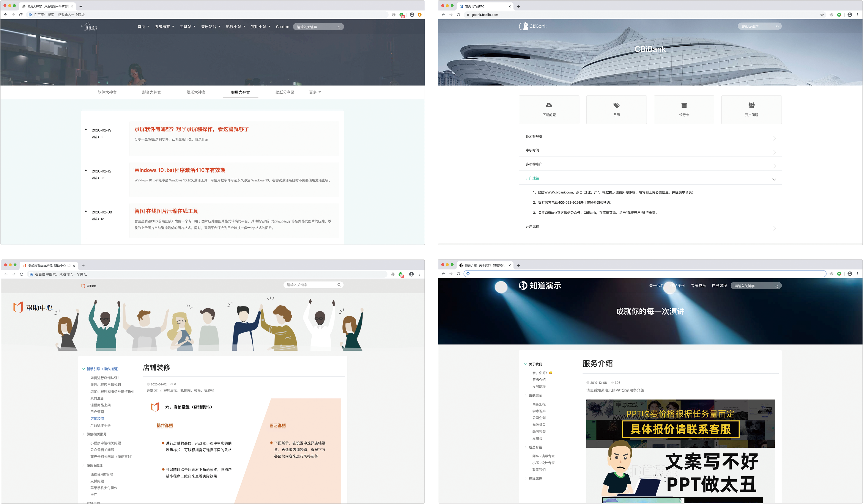Bookmark gbank.baklib.com with the star icon
This screenshot has width=863, height=504.
(x=822, y=15)
